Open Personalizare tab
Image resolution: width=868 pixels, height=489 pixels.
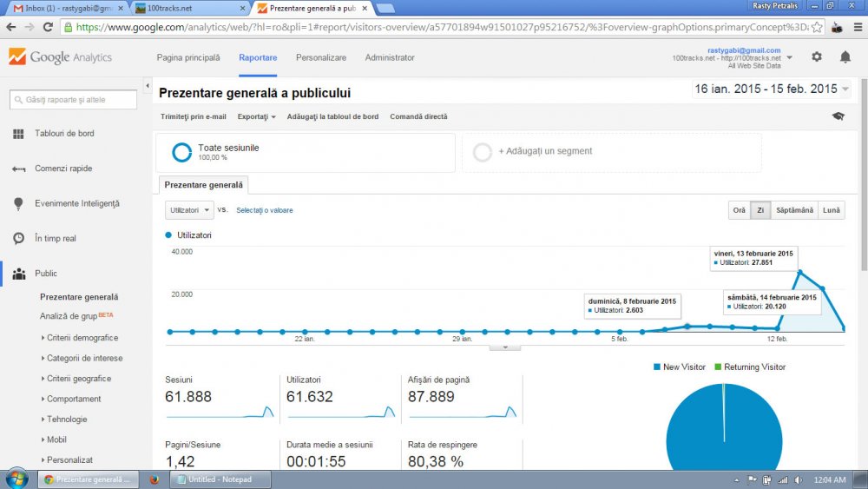321,57
